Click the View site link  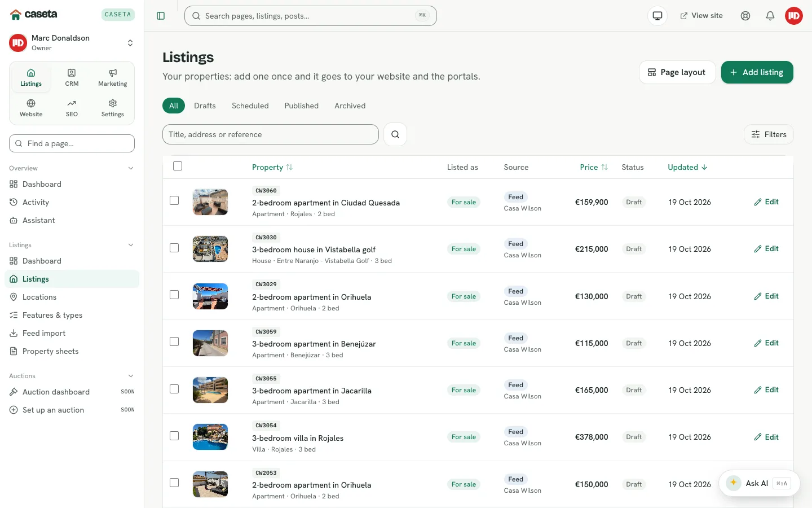point(701,16)
